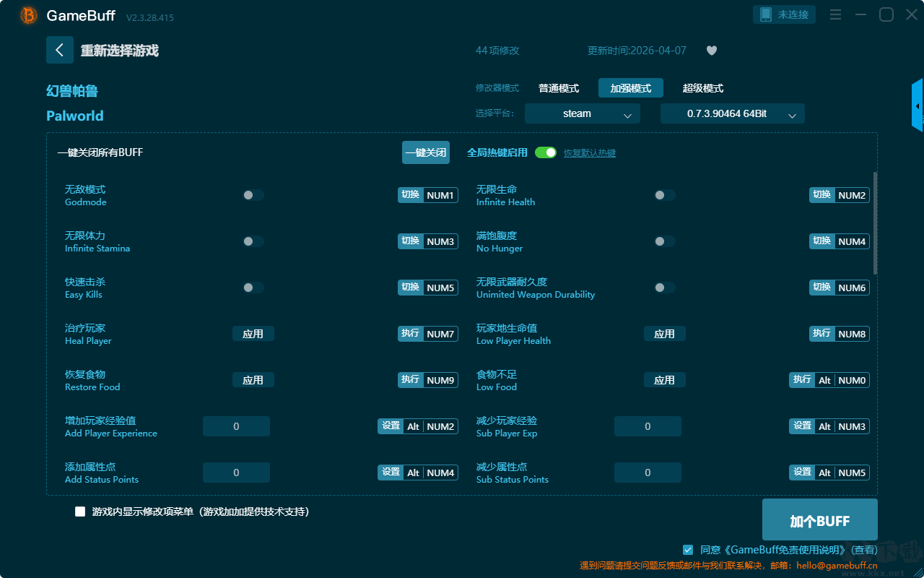Click the GameBuff logo icon
The image size is (924, 578).
[29, 15]
